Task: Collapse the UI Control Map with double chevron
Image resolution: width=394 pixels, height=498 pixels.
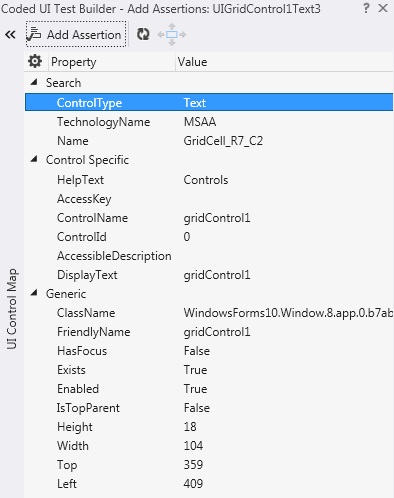Action: click(x=10, y=34)
